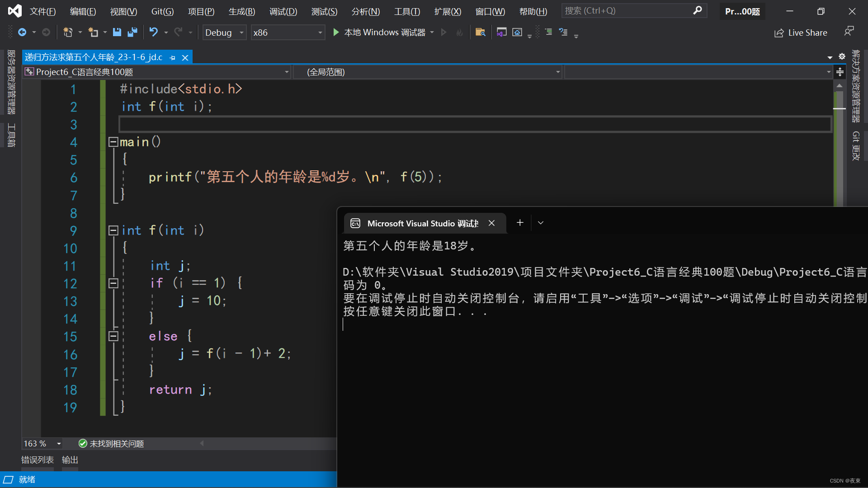The width and height of the screenshot is (868, 488).
Task: Open editor settings gear icon
Action: point(842,56)
